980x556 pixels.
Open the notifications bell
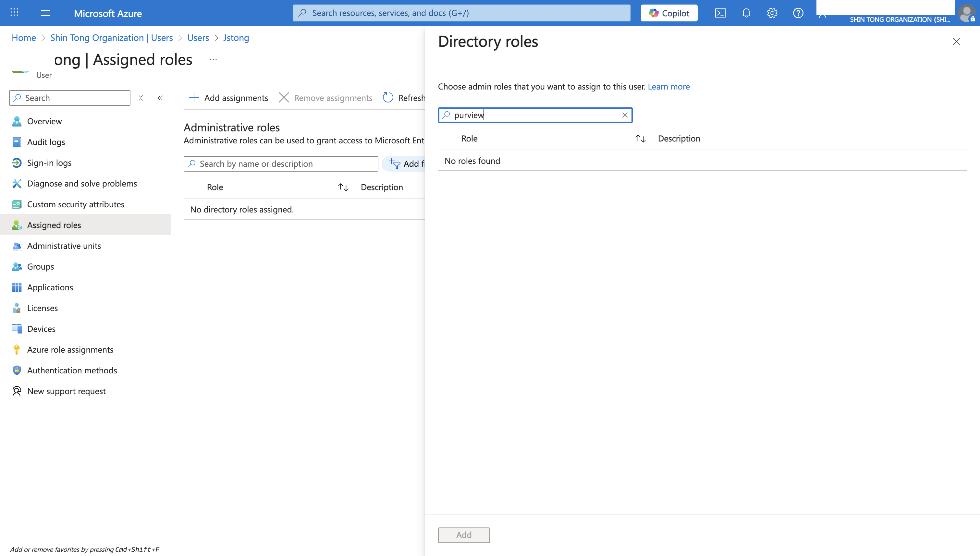[746, 13]
